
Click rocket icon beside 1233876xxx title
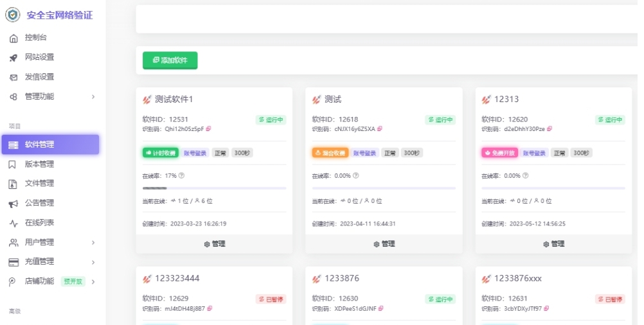pos(487,279)
